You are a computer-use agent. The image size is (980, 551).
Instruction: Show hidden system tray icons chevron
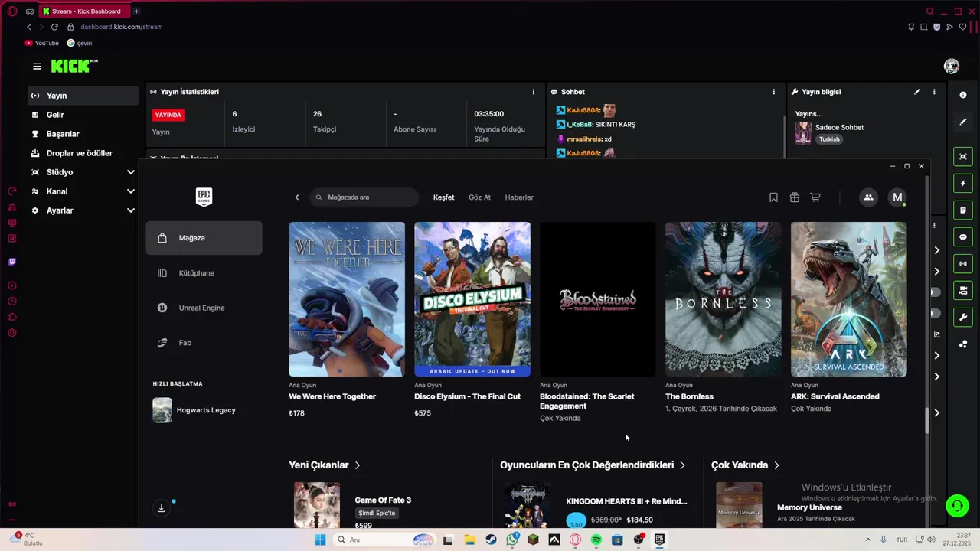[x=867, y=540]
